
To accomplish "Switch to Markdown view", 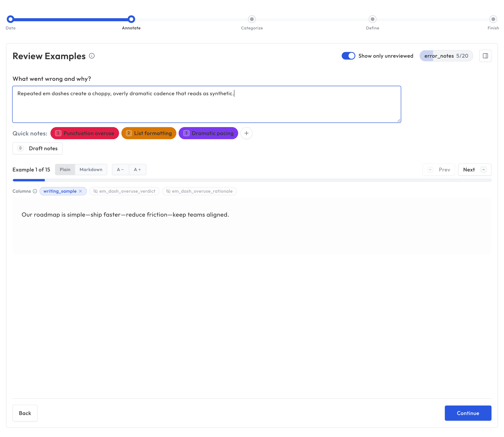I will 91,169.
